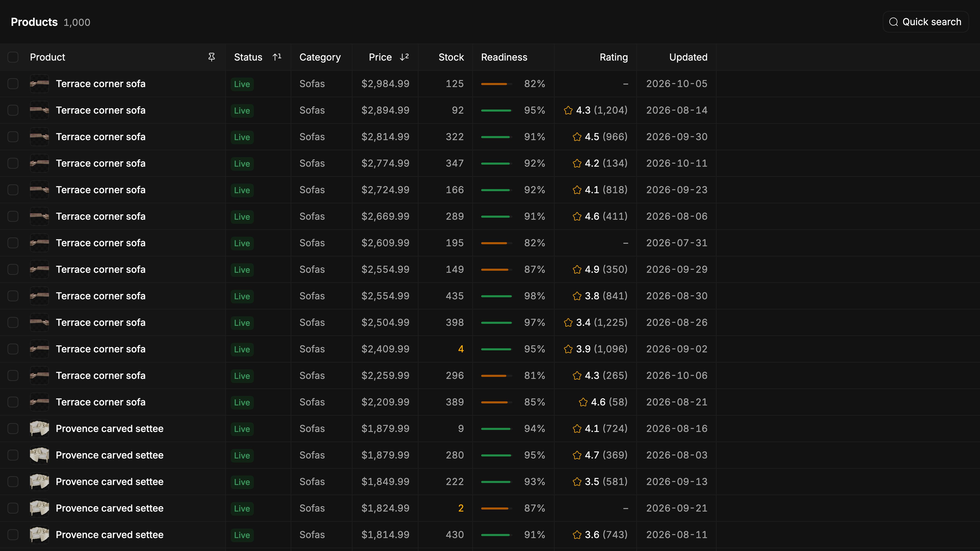Toggle the select-all checkbox in table header

pos(13,57)
